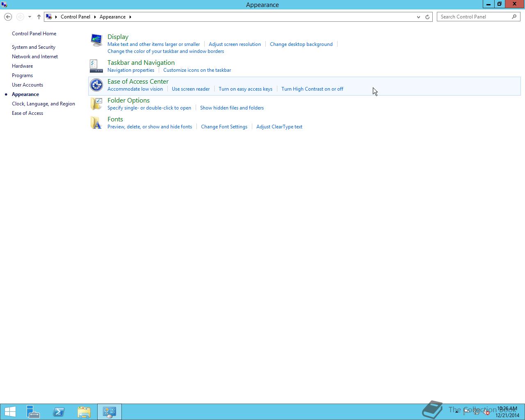Click Adjust ClearType text
This screenshot has height=420, width=525.
(279, 127)
